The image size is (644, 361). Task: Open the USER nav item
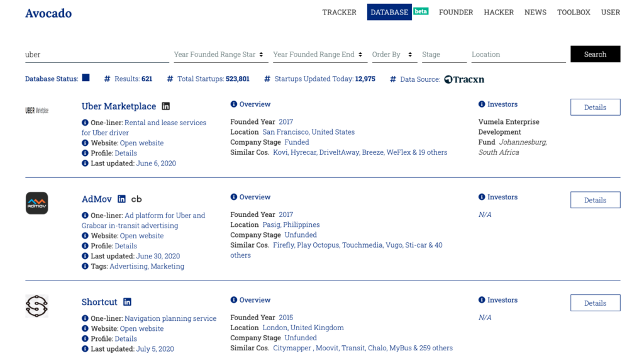610,13
